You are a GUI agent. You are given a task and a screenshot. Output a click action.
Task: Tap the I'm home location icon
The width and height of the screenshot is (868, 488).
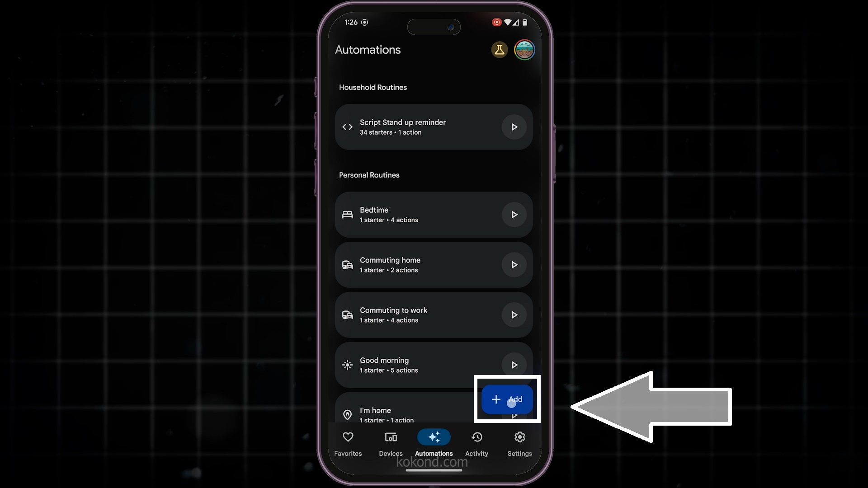(347, 415)
